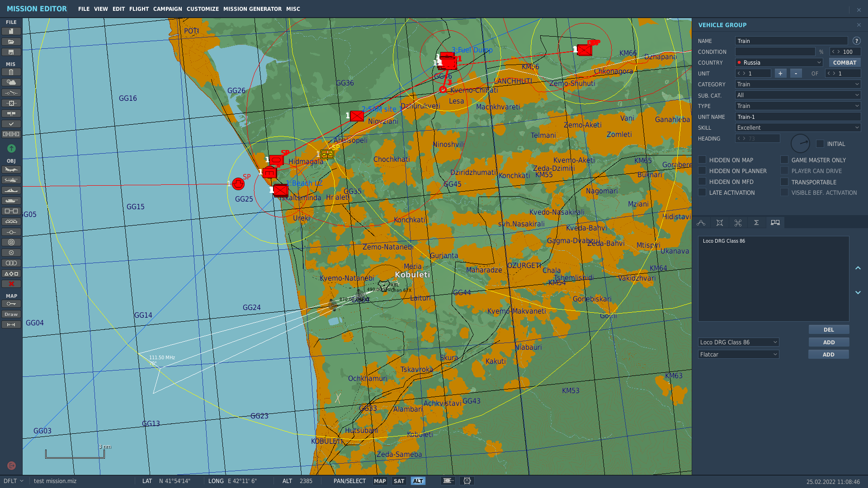Open the Campaign menu
The width and height of the screenshot is (868, 488).
click(x=167, y=9)
